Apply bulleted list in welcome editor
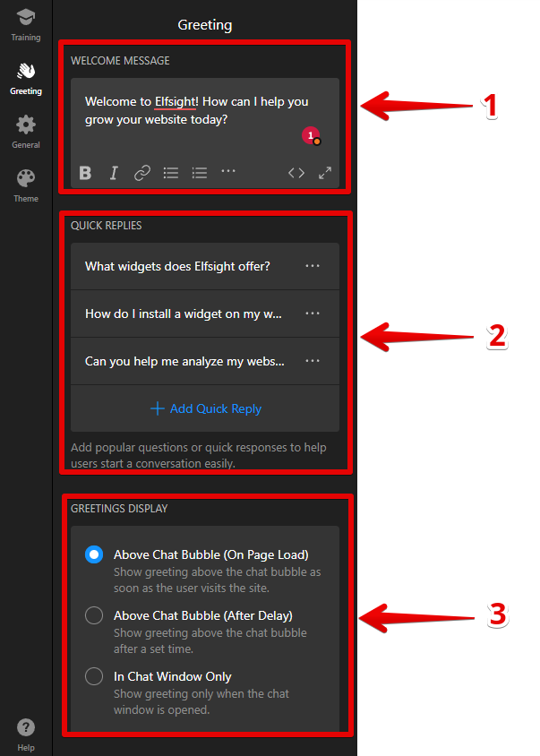Image resolution: width=540 pixels, height=756 pixels. pyautogui.click(x=171, y=173)
